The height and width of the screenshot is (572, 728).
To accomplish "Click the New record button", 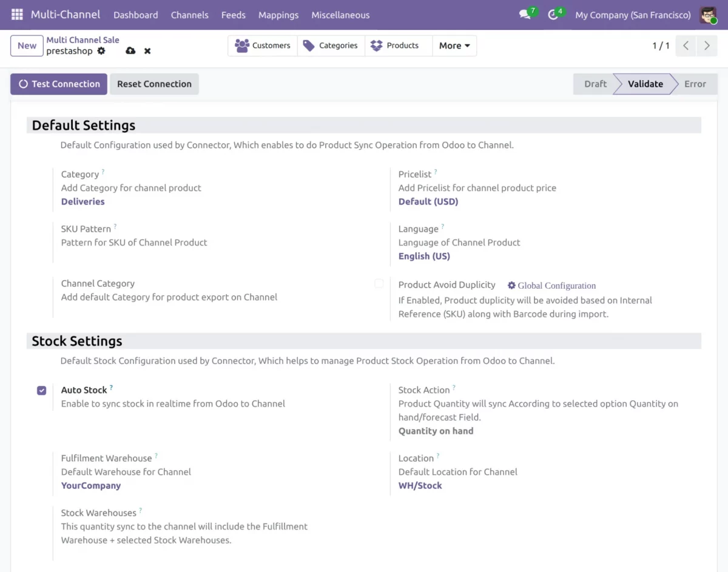I will pos(27,45).
